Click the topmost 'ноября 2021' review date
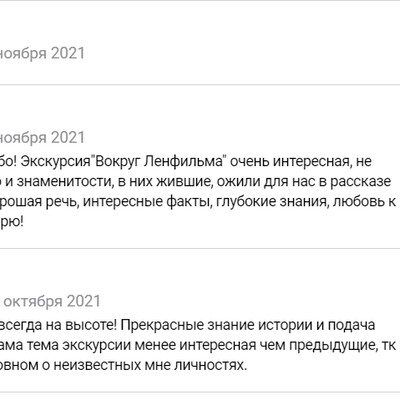 (42, 53)
